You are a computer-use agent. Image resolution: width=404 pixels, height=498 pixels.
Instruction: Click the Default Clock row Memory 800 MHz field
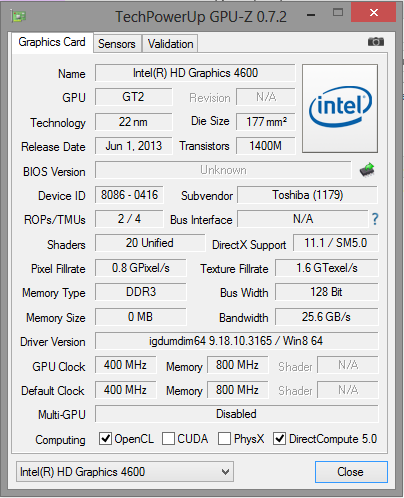click(238, 390)
